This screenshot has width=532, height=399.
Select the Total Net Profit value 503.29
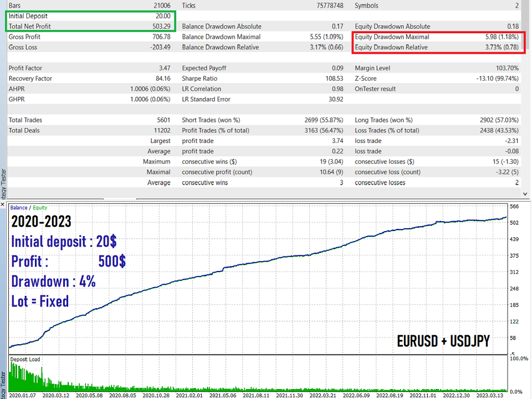click(161, 27)
